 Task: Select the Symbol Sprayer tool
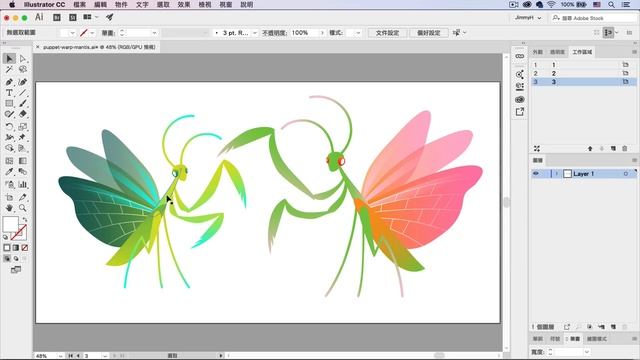coord(9,184)
